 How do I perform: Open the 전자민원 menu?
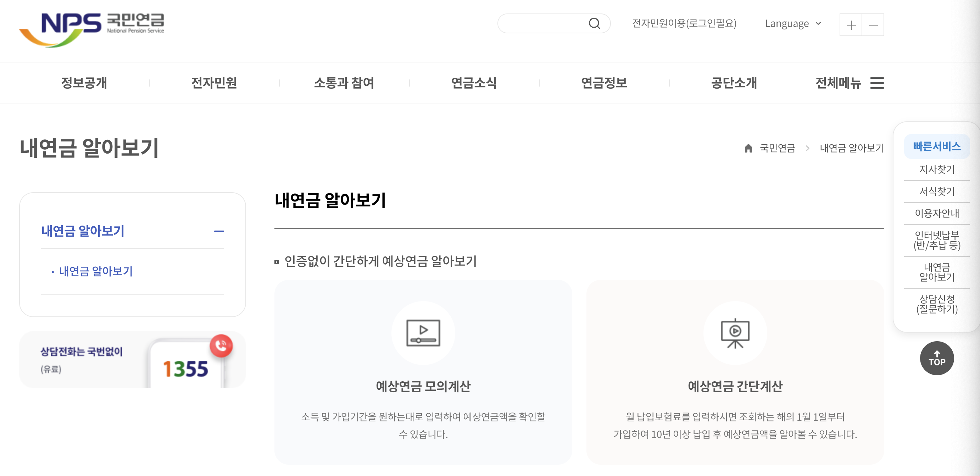(214, 83)
